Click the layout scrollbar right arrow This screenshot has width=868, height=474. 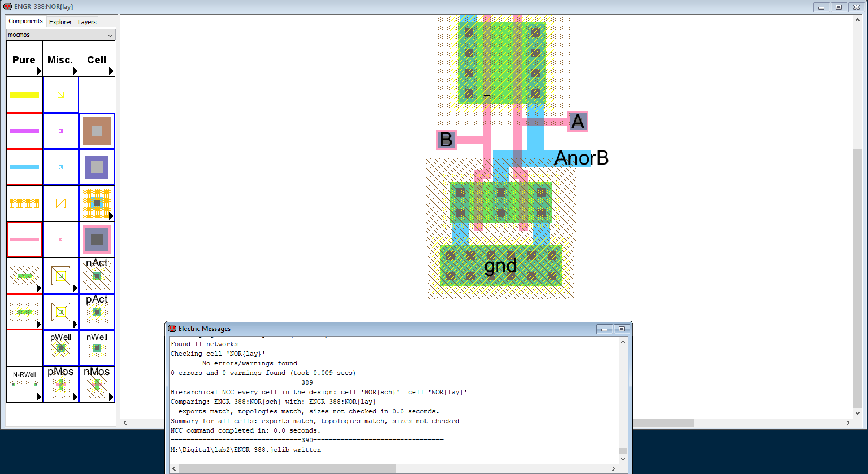[x=848, y=423]
